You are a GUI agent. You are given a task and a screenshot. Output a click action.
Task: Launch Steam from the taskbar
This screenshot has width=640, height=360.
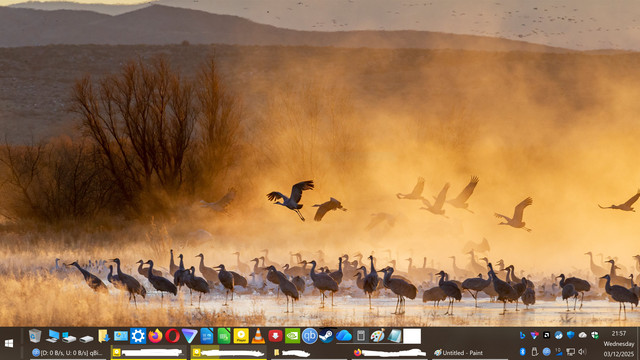(327, 336)
